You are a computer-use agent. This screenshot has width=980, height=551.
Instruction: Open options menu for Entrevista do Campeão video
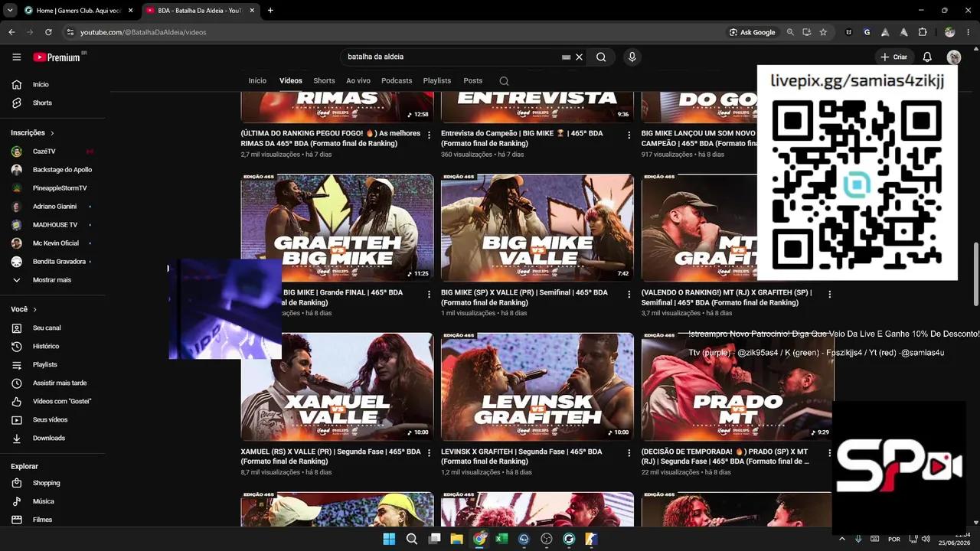click(629, 135)
